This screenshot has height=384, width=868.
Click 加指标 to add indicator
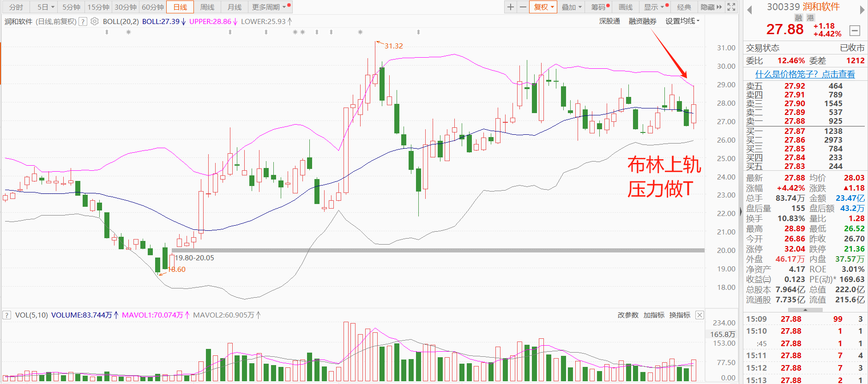pyautogui.click(x=654, y=315)
